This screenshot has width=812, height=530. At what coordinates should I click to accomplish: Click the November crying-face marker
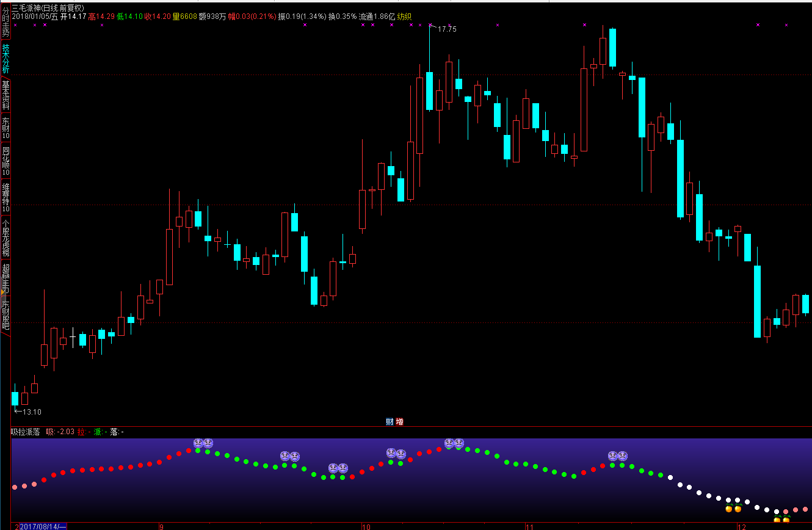[617, 456]
